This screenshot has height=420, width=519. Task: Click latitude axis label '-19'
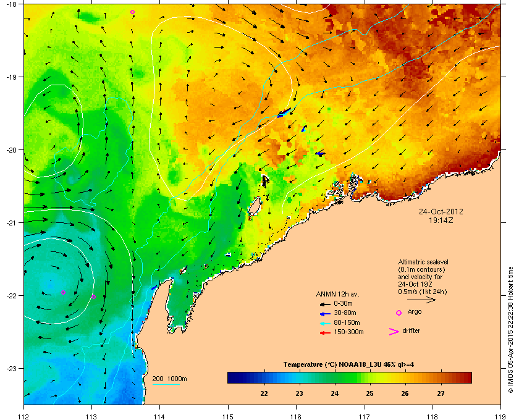pyautogui.click(x=11, y=77)
